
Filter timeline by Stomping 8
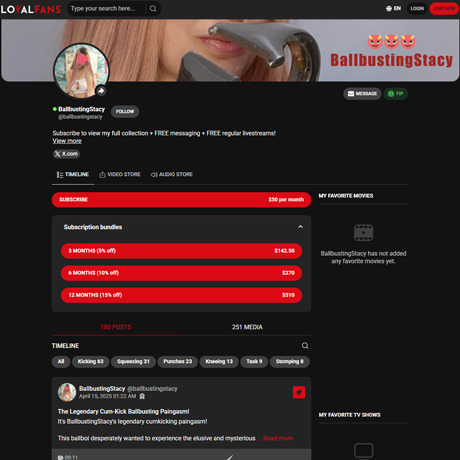click(x=289, y=362)
